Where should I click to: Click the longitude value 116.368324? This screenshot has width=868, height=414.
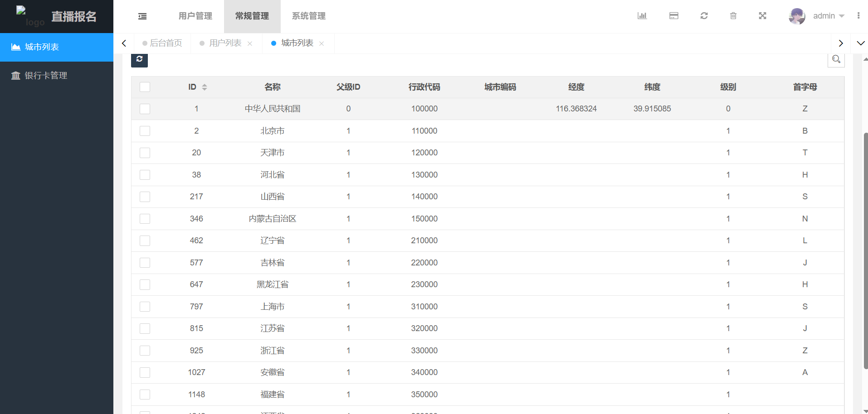[576, 109]
